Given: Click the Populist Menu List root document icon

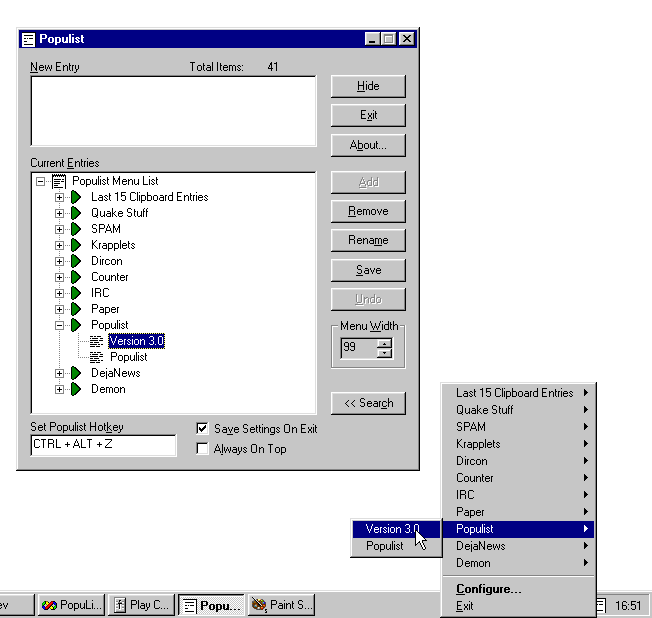Looking at the screenshot, I should (59, 181).
